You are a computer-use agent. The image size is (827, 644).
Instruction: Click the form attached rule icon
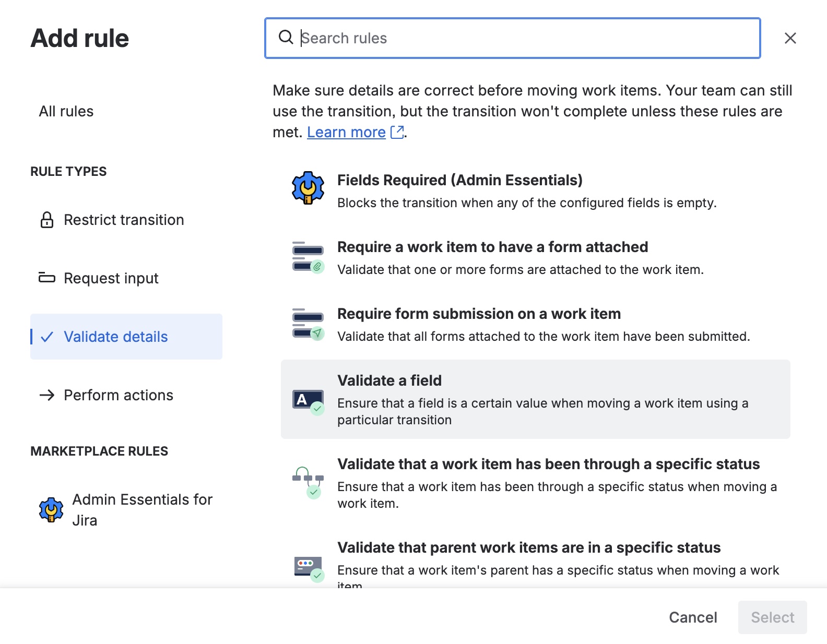(x=308, y=257)
